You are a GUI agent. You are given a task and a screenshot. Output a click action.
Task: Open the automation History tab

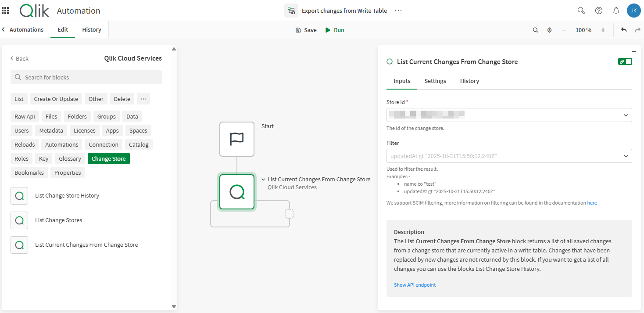pyautogui.click(x=91, y=29)
